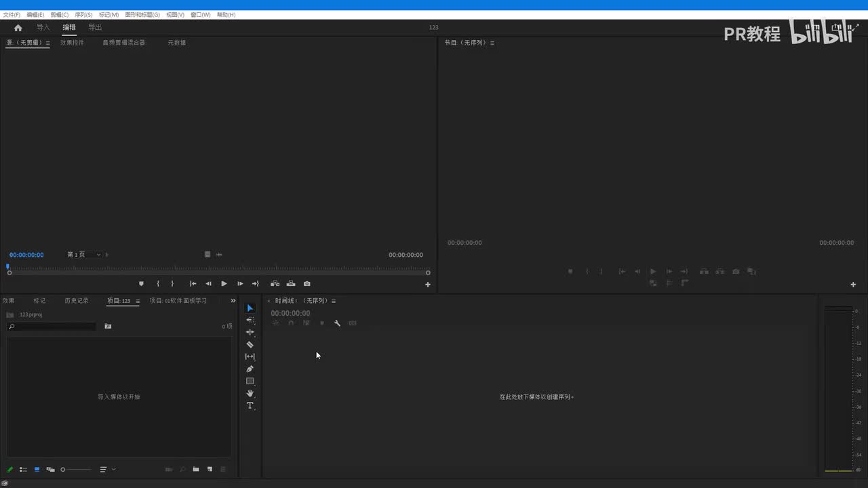Go to Out point in Source monitor

[x=255, y=284]
